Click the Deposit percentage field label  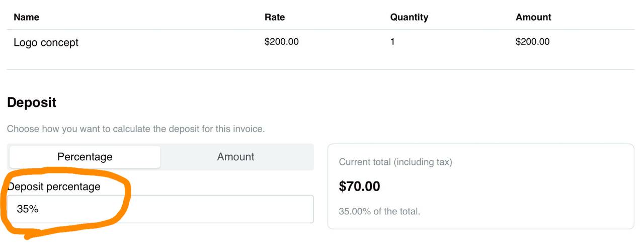54,187
